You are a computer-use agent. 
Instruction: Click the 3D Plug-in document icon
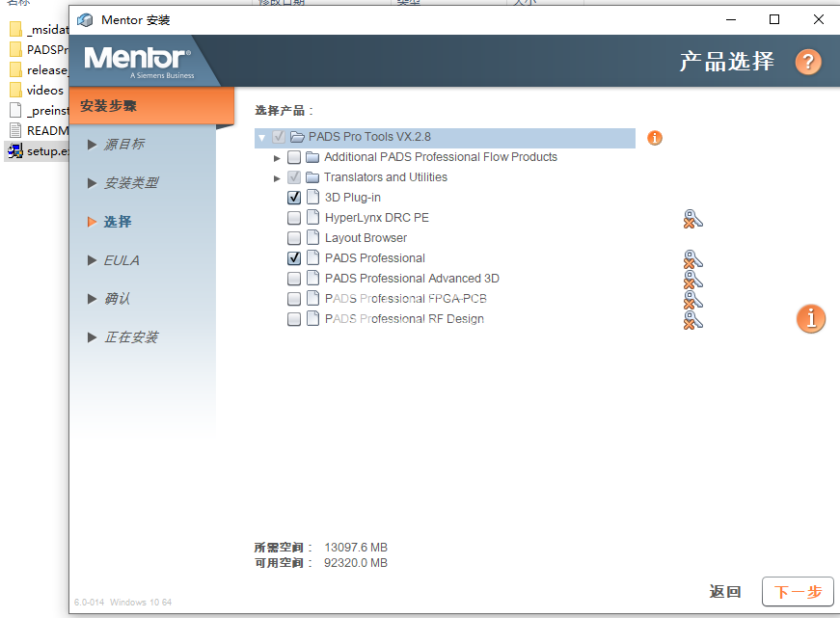click(312, 197)
